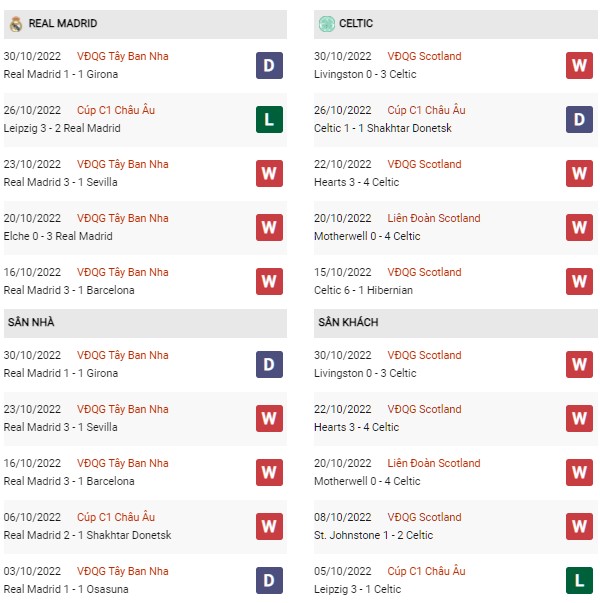Screen dimensions: 600x603
Task: Click the W badge for Elche 0-3 Real Madrid
Action: tap(269, 228)
